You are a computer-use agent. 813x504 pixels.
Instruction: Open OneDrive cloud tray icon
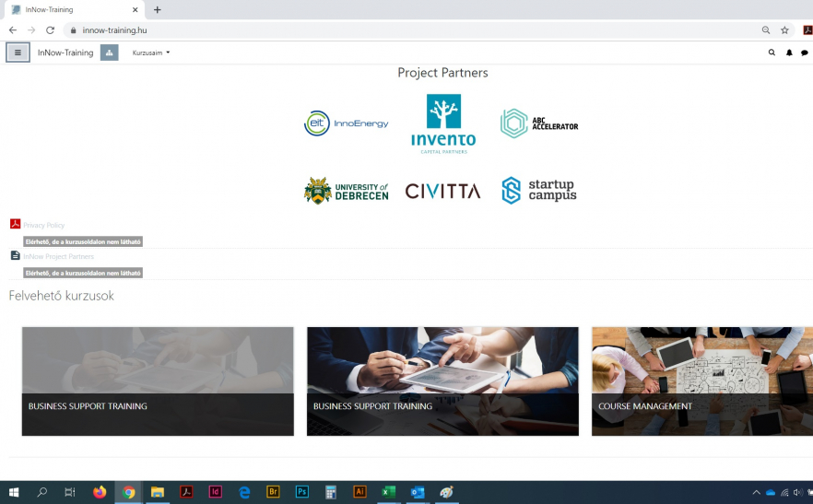coord(771,493)
